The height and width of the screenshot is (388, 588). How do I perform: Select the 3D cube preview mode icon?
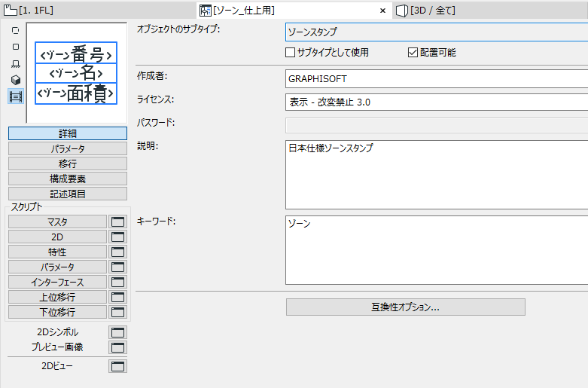(16, 80)
